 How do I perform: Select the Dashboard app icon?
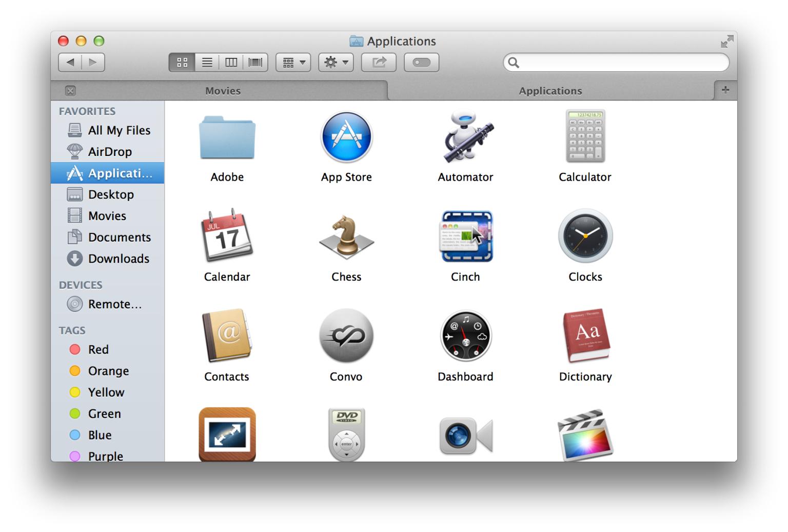(x=465, y=337)
